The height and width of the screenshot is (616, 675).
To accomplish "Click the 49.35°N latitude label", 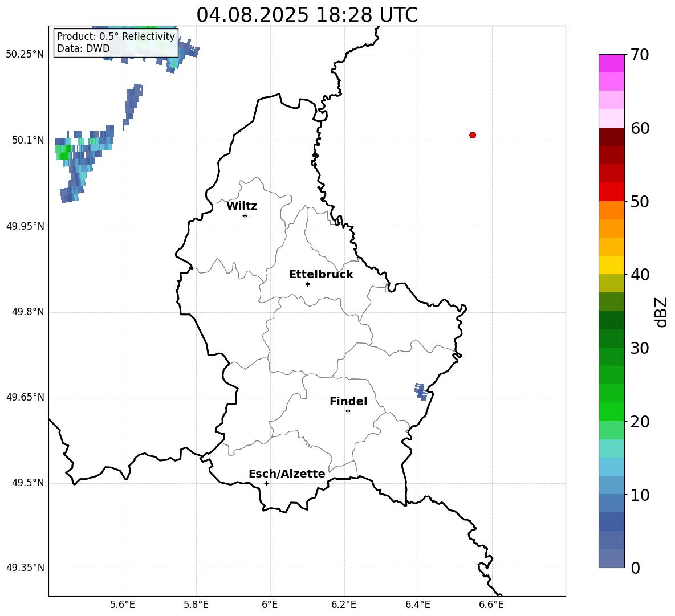I will pos(25,568).
